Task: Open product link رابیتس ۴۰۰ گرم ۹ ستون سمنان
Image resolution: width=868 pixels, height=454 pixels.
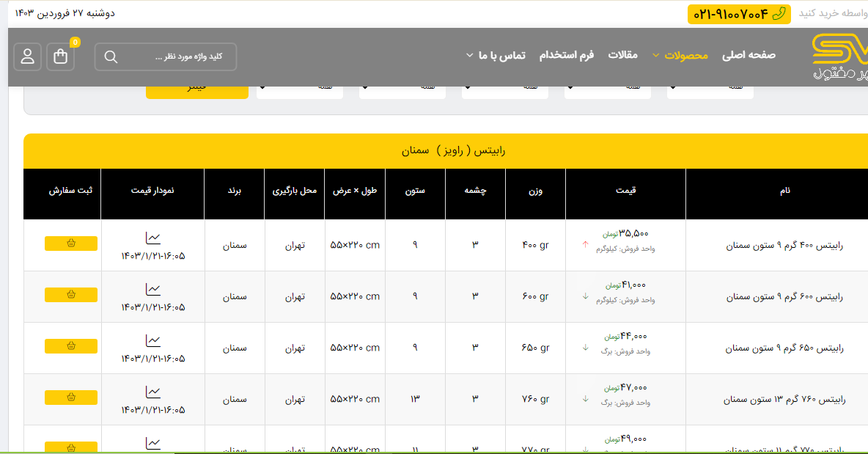Action: [784, 246]
